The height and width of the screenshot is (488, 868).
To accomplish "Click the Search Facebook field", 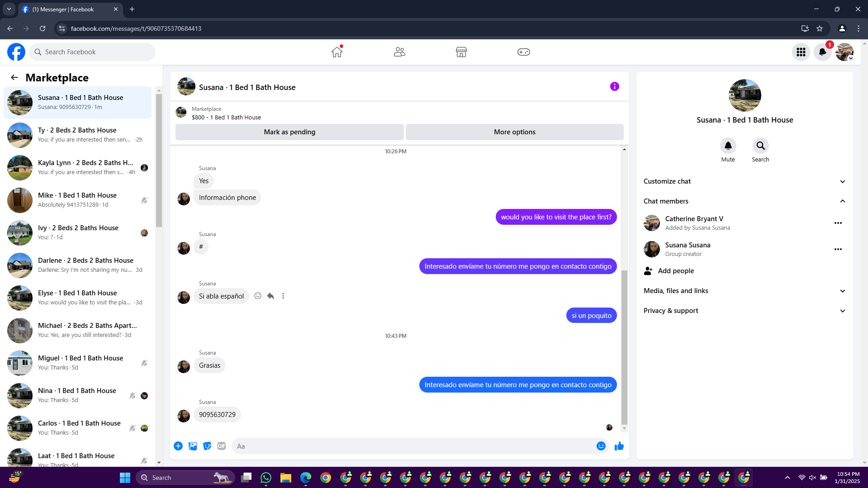I will pyautogui.click(x=92, y=52).
